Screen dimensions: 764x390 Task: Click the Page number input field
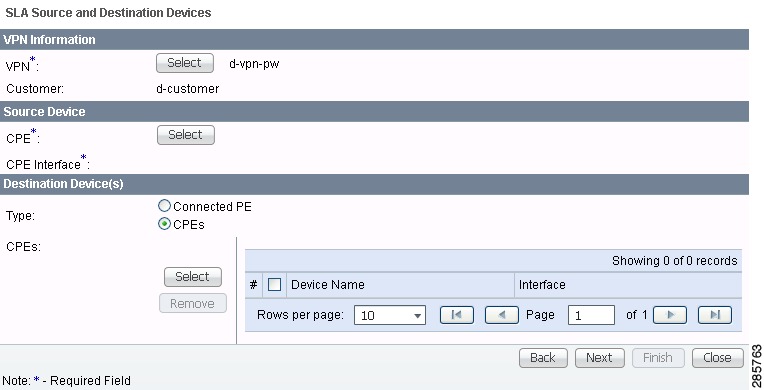(591, 315)
